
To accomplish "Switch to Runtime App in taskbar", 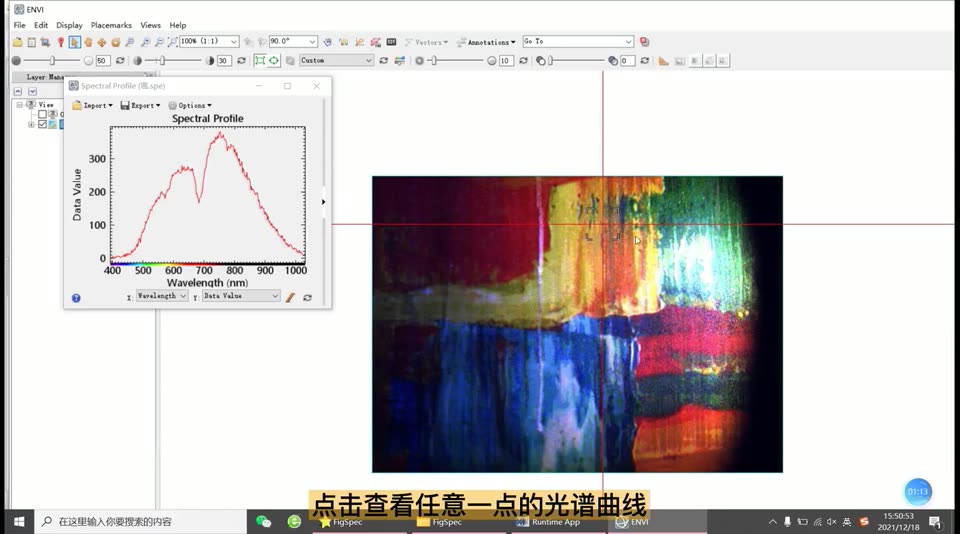I will click(557, 522).
